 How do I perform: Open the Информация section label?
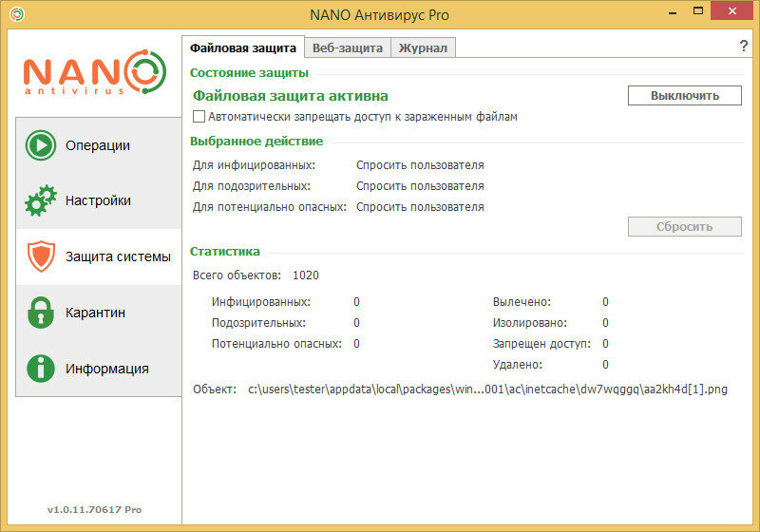point(107,369)
